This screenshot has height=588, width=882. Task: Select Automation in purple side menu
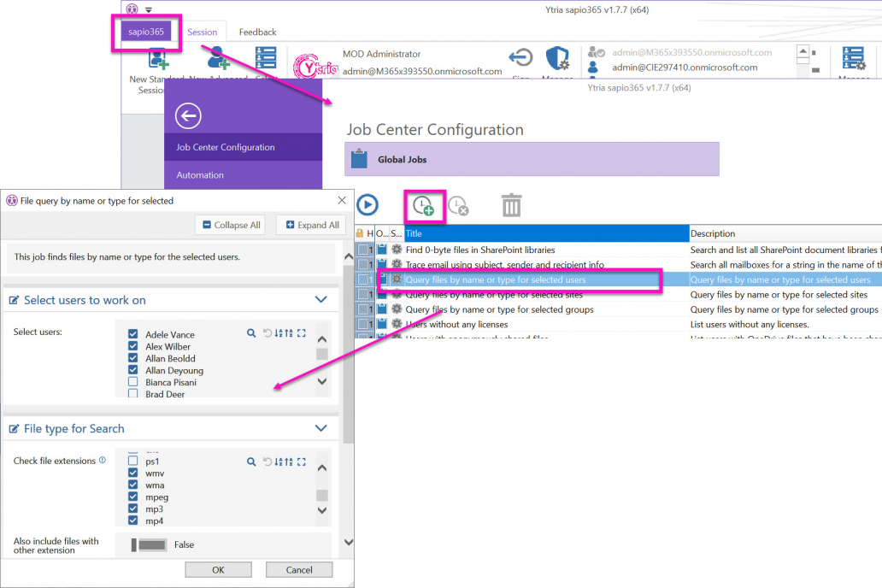click(243, 175)
